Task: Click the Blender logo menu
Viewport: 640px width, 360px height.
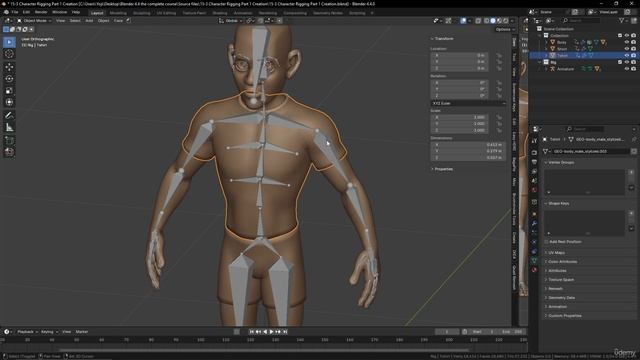Action: (x=6, y=12)
